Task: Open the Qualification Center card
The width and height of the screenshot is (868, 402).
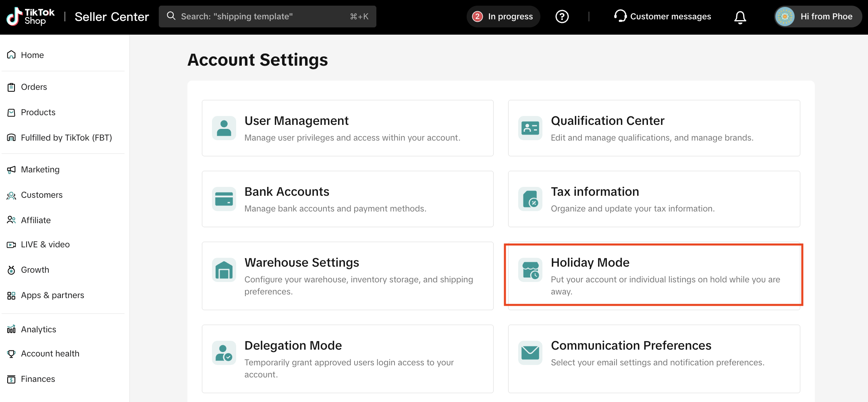Action: click(654, 128)
